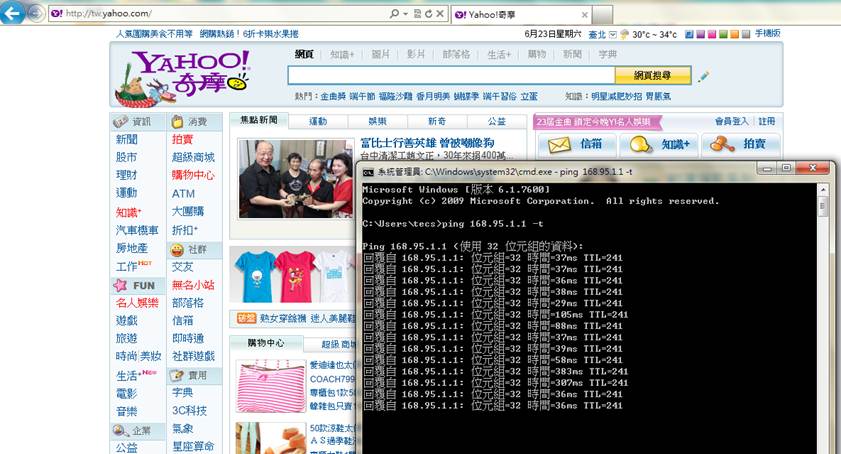This screenshot has height=454, width=841.
Task: Open the 股市 link in sidebar
Action: (127, 157)
